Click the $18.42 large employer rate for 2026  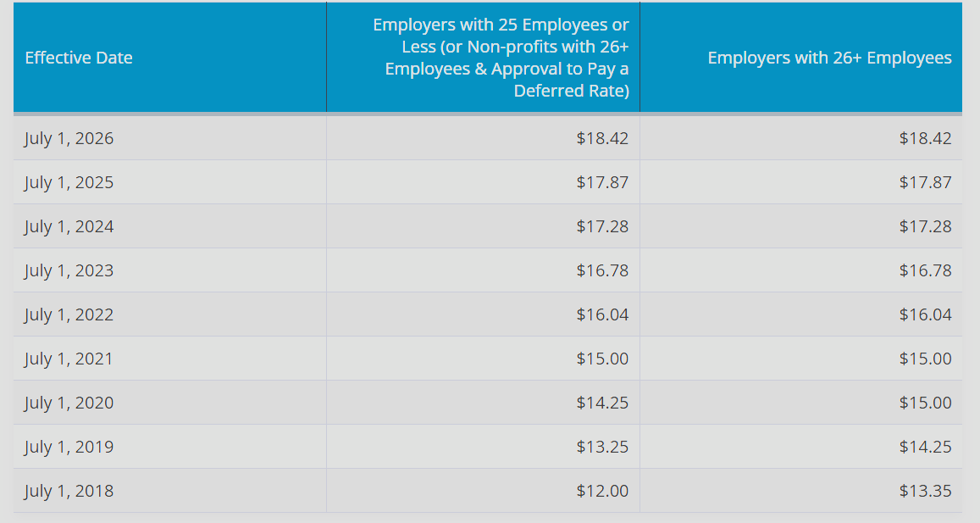[x=925, y=138]
